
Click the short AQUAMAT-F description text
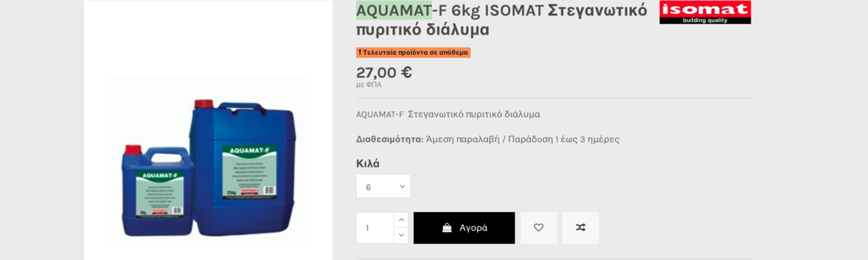pyautogui.click(x=448, y=114)
